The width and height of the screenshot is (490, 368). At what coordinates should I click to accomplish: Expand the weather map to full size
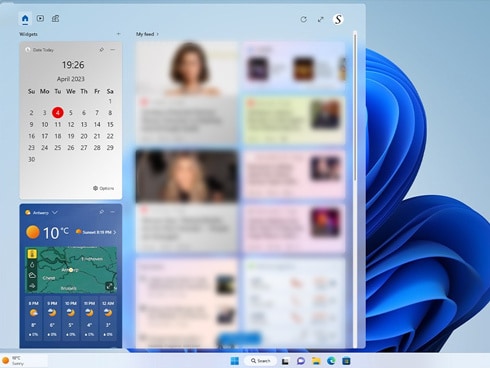click(109, 286)
